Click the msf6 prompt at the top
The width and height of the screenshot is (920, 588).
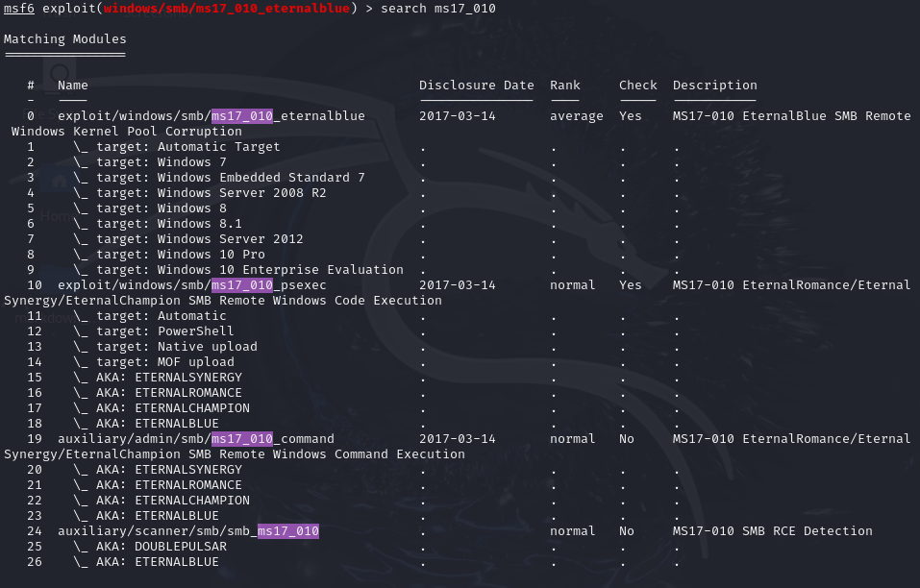click(19, 9)
